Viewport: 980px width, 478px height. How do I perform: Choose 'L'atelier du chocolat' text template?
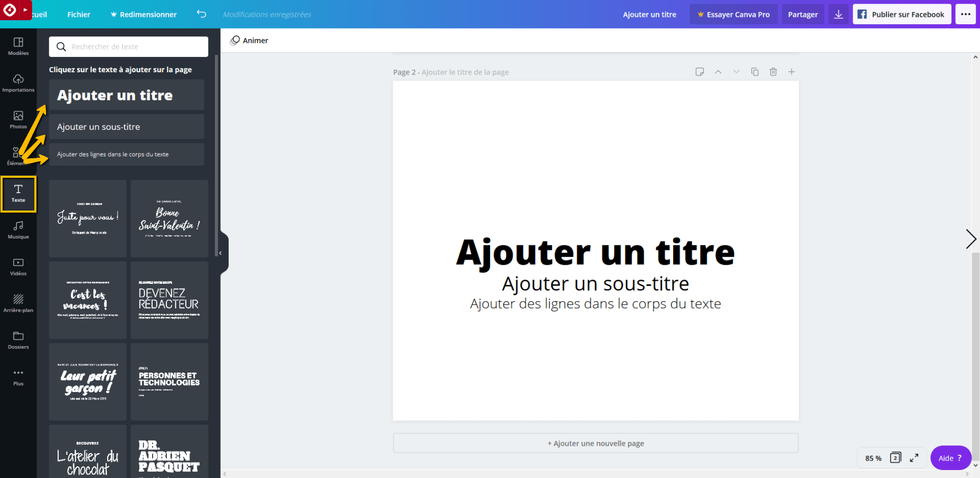point(88,452)
